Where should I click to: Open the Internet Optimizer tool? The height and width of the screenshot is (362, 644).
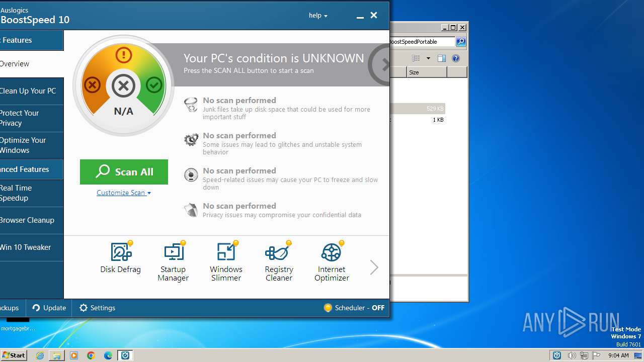pos(332,261)
